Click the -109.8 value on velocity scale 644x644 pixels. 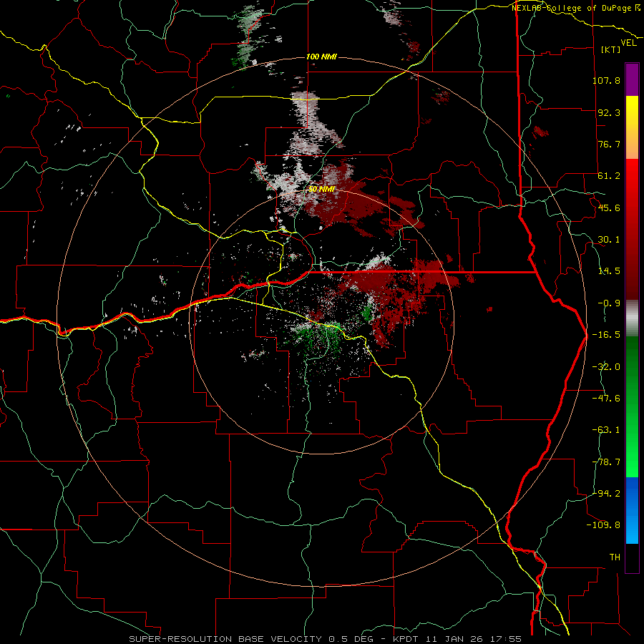[x=603, y=525]
